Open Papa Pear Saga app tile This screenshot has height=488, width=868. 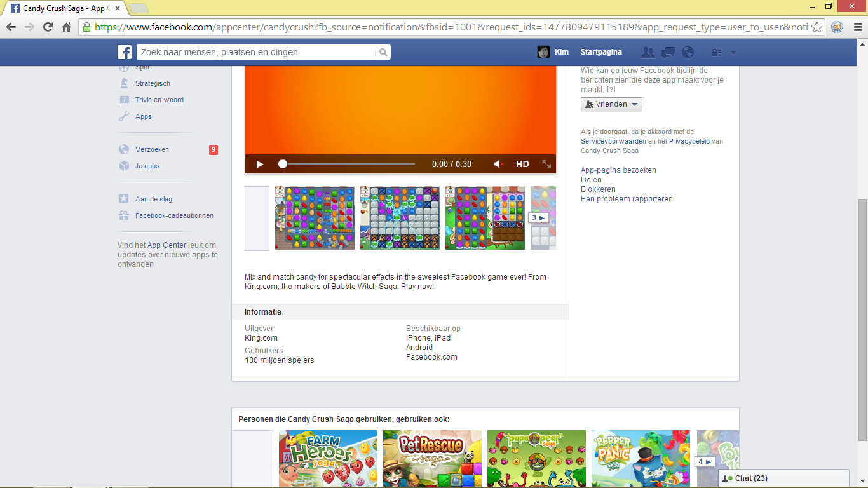(x=536, y=459)
